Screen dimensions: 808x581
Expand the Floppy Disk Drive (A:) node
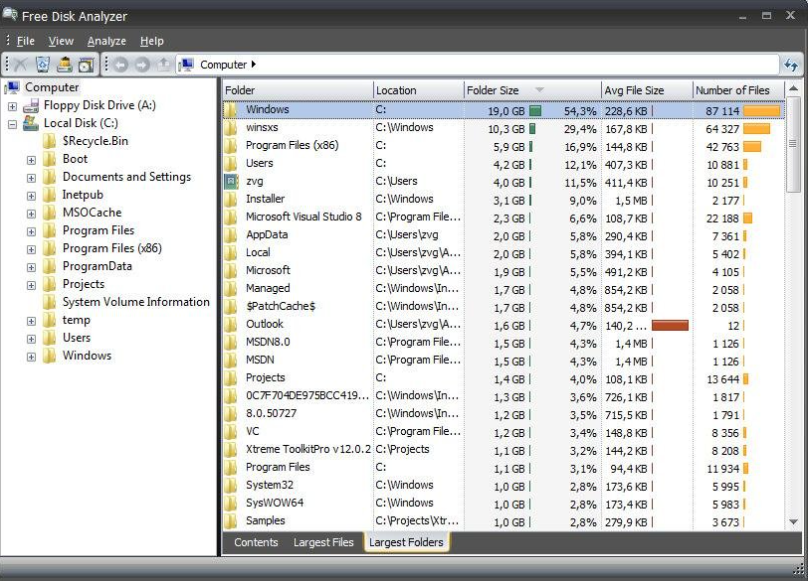12,107
